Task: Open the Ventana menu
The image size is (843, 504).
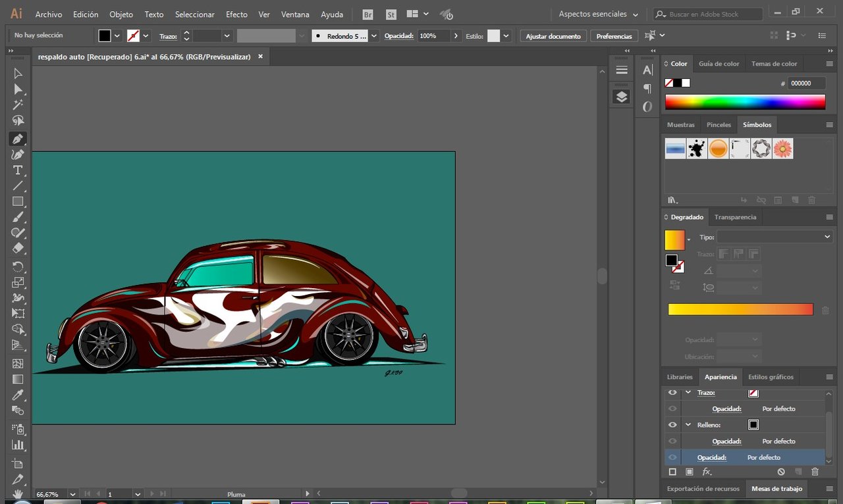Action: click(295, 14)
